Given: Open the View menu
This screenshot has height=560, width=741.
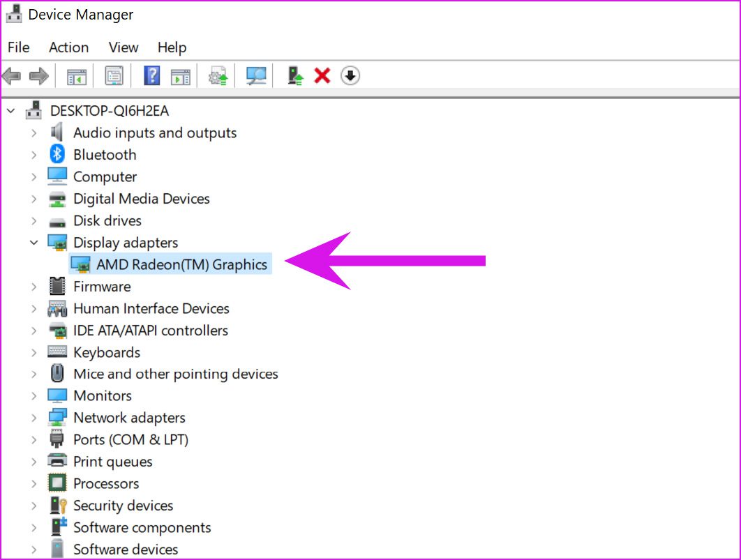Looking at the screenshot, I should point(123,47).
